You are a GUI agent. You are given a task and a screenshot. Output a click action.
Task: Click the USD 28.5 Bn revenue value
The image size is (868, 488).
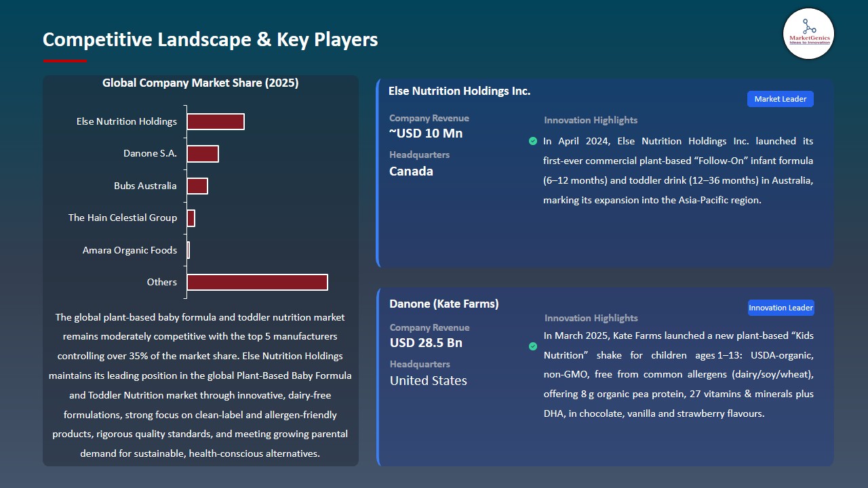(426, 343)
